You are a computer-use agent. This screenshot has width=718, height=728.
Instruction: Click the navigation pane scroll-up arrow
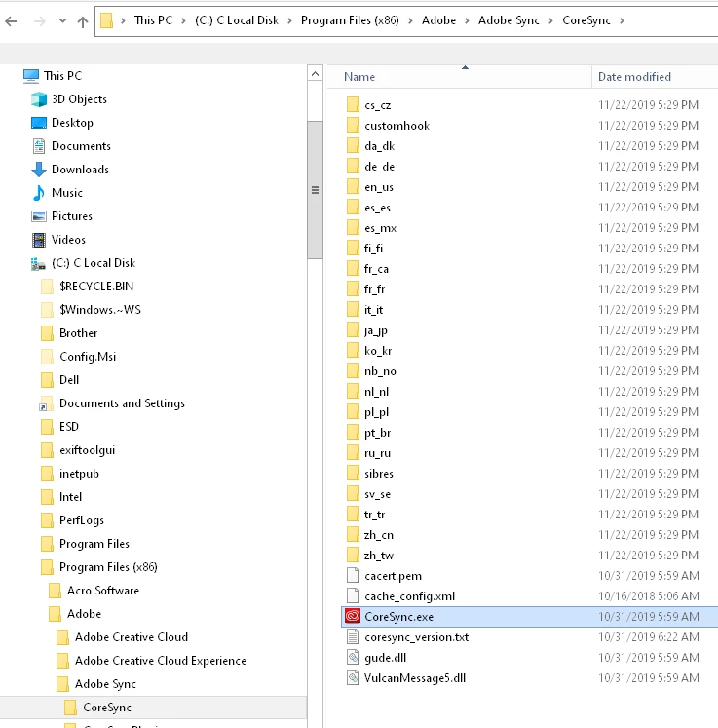[x=315, y=73]
